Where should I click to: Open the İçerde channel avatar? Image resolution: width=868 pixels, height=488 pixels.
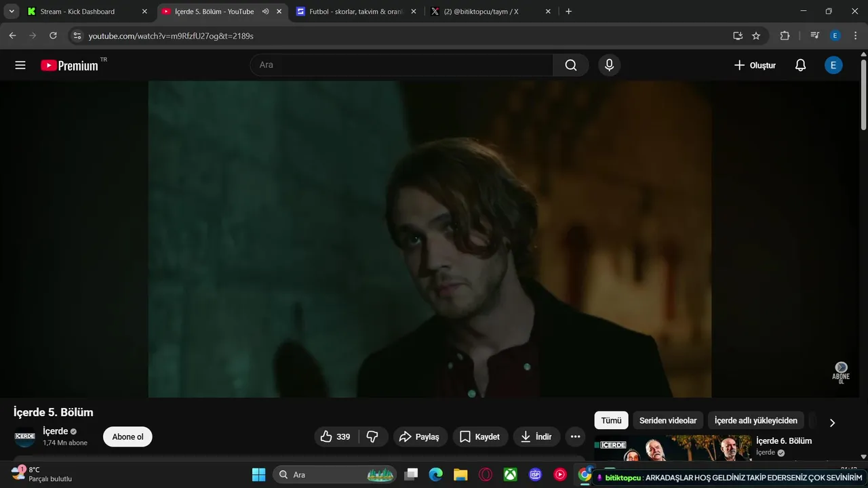pyautogui.click(x=25, y=436)
